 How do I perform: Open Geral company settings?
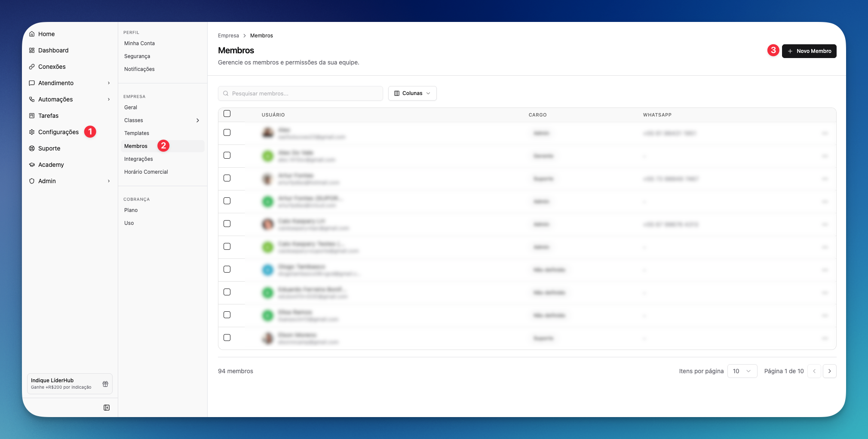pyautogui.click(x=131, y=107)
